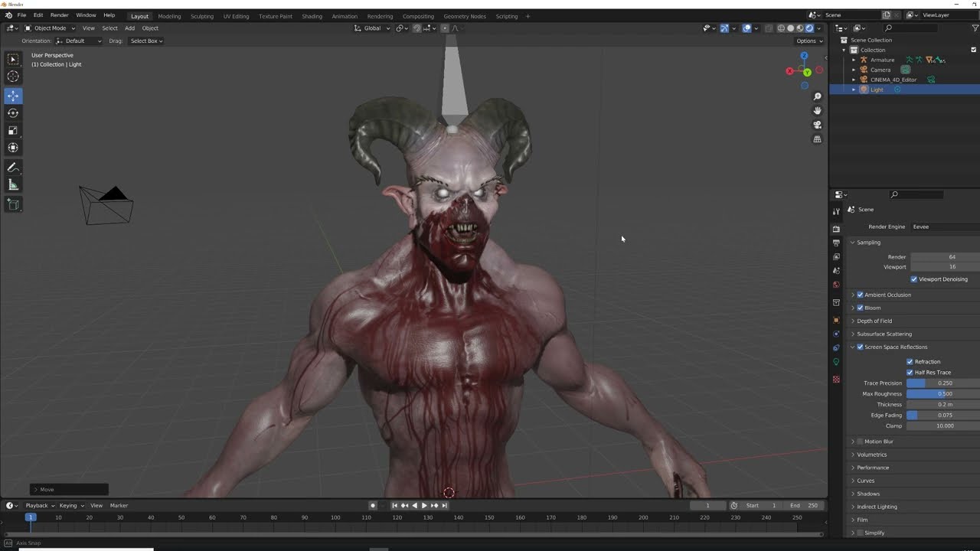Switch to the Geometry Nodes workspace tab
This screenshot has width=980, height=551.
465,16
